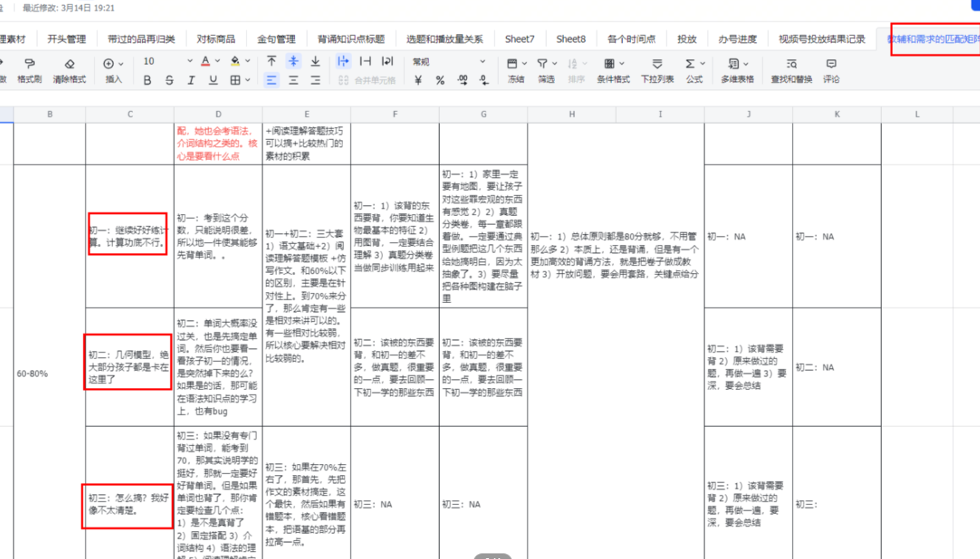Add a comment with 评论 icon
The image size is (980, 559).
(831, 70)
